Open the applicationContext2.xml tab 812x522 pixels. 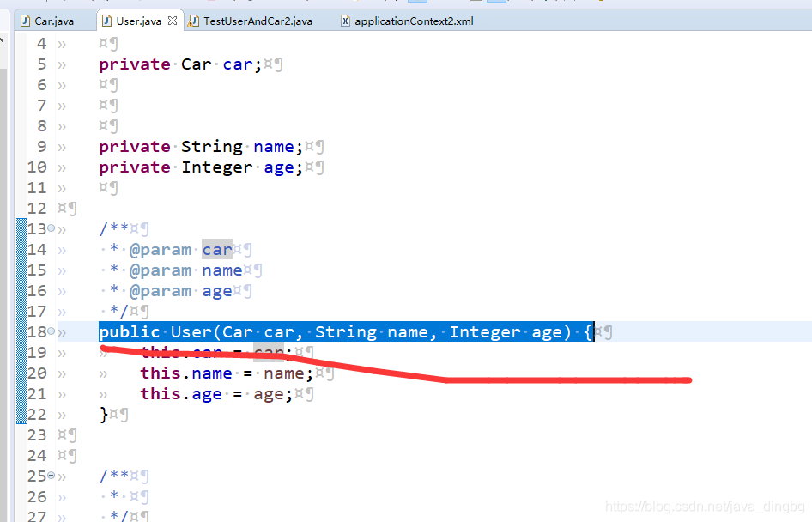point(413,21)
